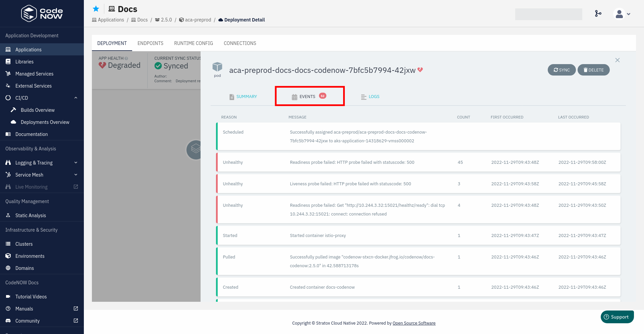
Task: Open the SUMMARY tab of pod
Action: coord(243,96)
